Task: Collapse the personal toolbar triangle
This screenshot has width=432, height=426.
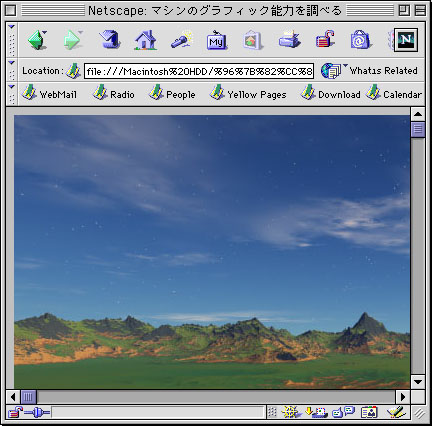Action: pos(12,87)
